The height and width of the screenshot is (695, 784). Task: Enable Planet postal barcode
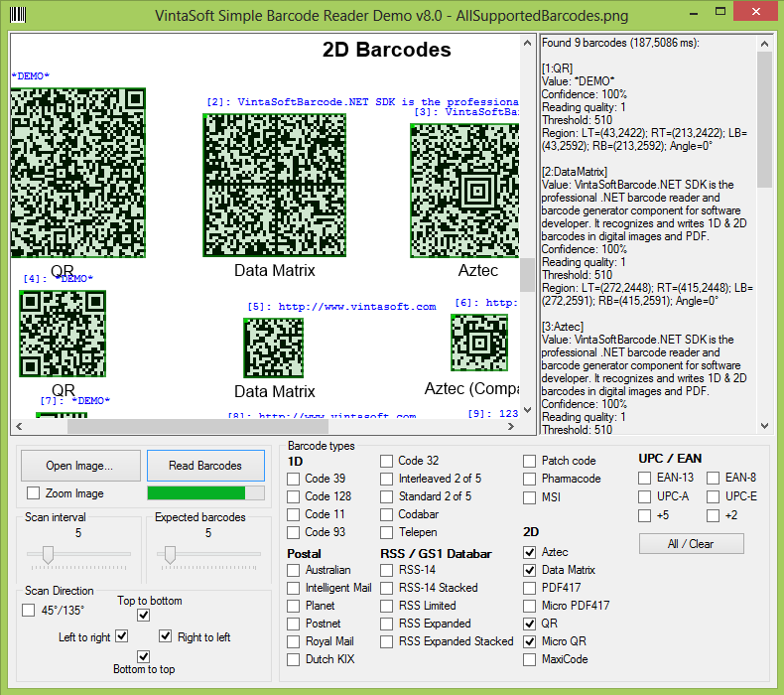[294, 606]
